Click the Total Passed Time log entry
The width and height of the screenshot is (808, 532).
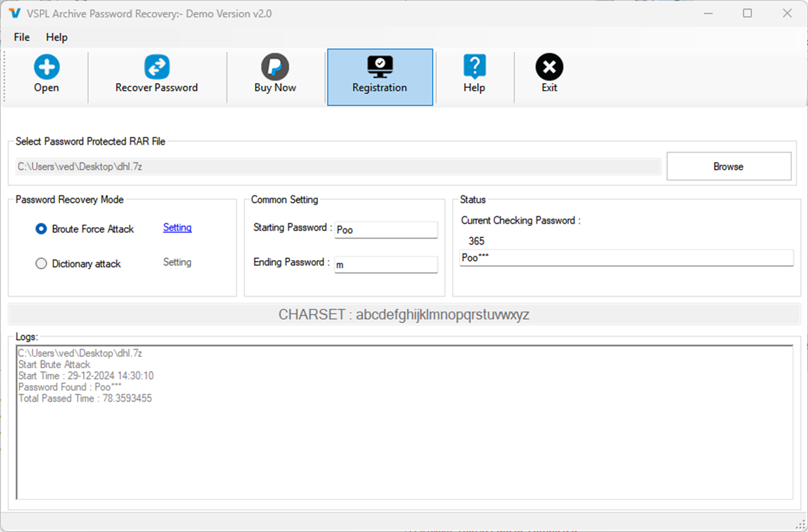coord(85,399)
